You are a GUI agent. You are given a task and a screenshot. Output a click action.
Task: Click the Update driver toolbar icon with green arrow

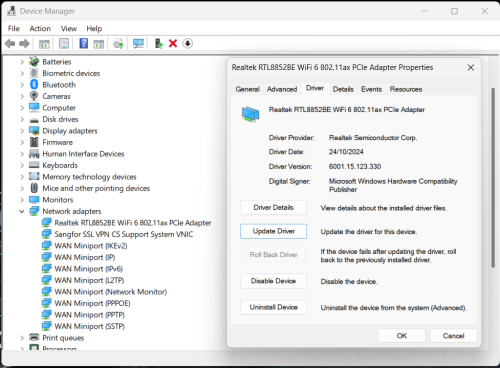[x=159, y=44]
